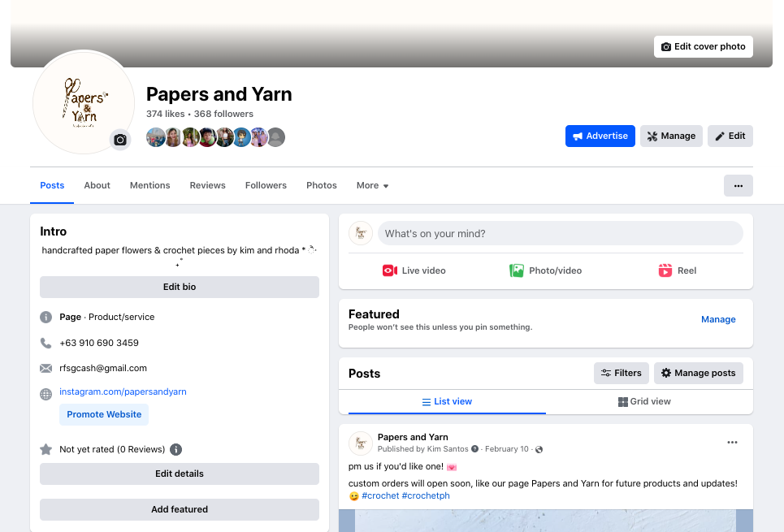Click the Edit pencil button

pos(730,136)
